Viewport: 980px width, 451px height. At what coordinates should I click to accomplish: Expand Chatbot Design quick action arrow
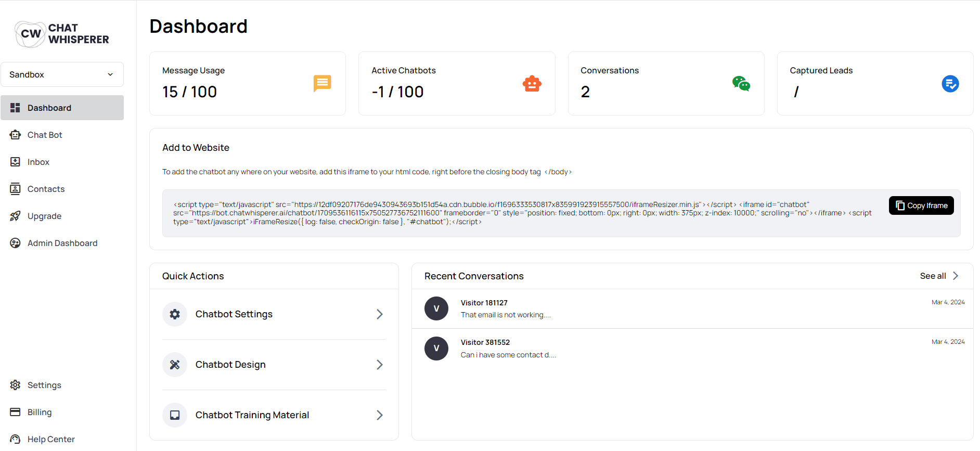(379, 365)
